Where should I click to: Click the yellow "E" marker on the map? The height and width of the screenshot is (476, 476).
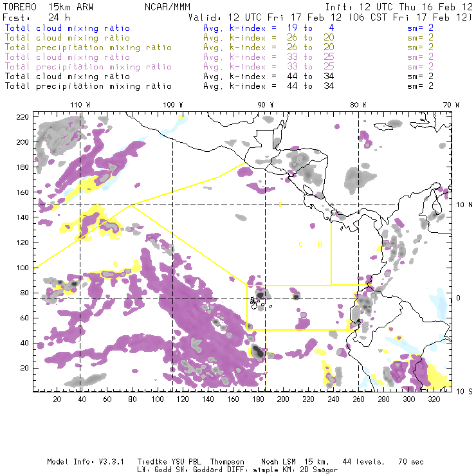click(280, 205)
